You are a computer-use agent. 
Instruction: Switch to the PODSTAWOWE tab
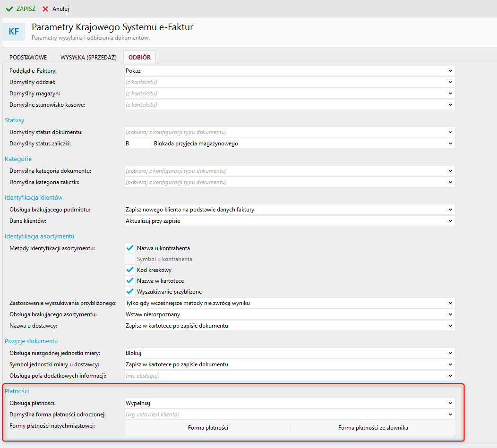[28, 58]
